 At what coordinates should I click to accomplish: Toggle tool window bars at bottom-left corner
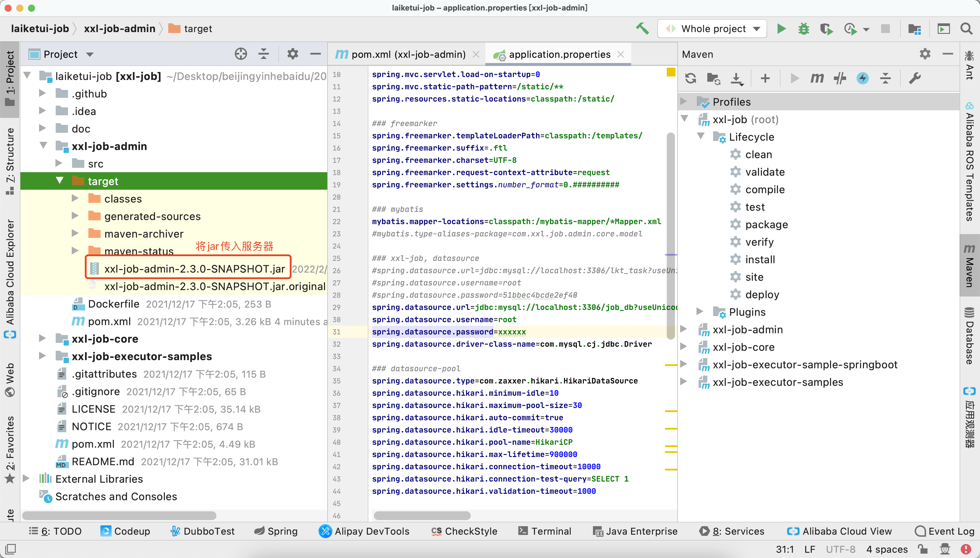[x=10, y=549]
